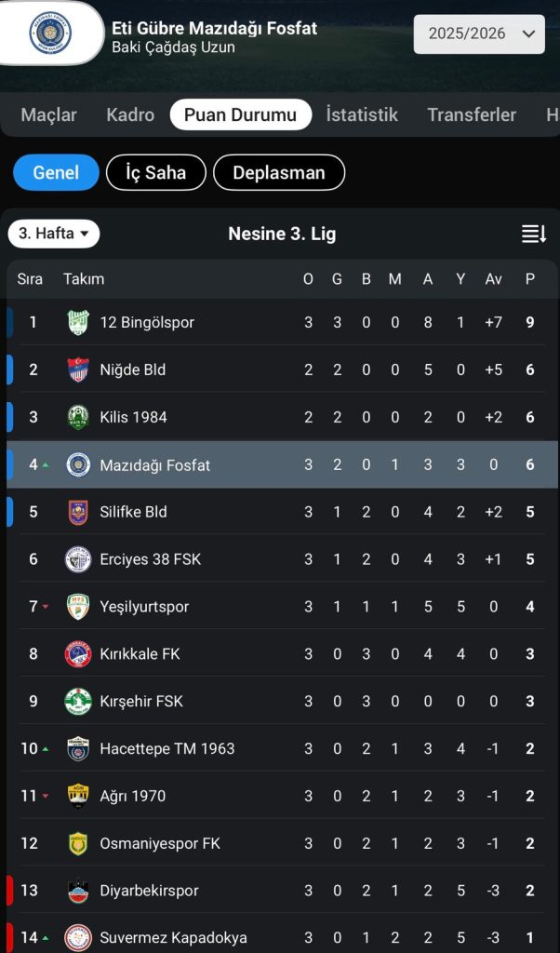Select the Silifke Bld club badge
560x953 pixels.
coord(79,512)
